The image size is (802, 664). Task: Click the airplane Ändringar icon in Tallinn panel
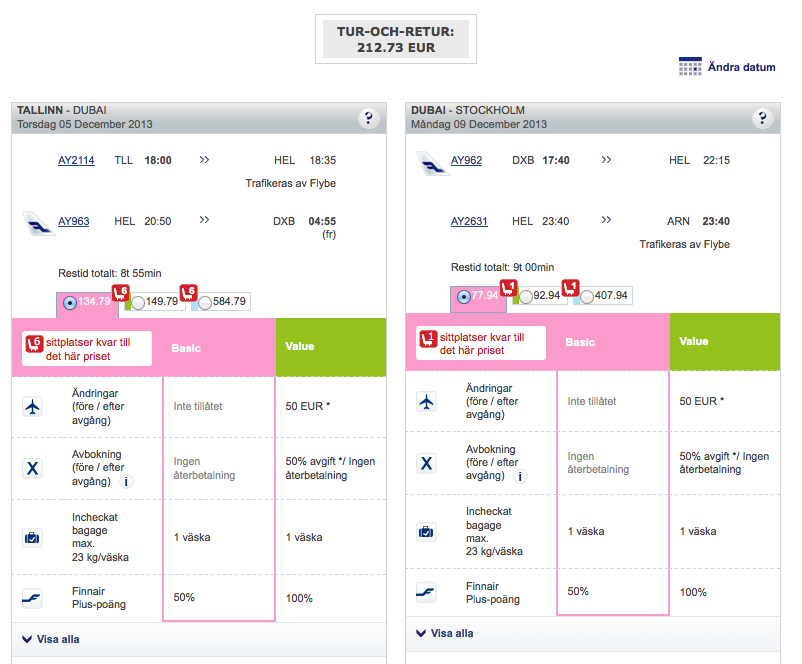coord(33,406)
